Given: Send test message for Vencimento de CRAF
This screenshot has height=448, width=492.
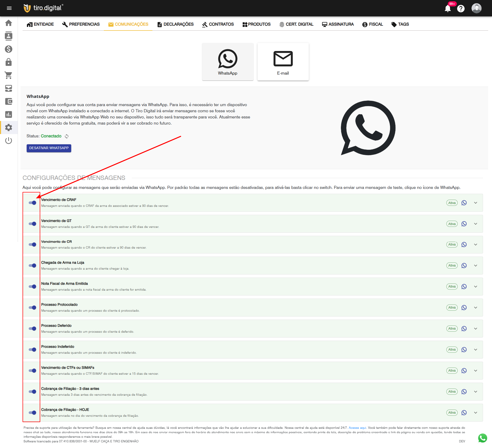Looking at the screenshot, I should [464, 203].
